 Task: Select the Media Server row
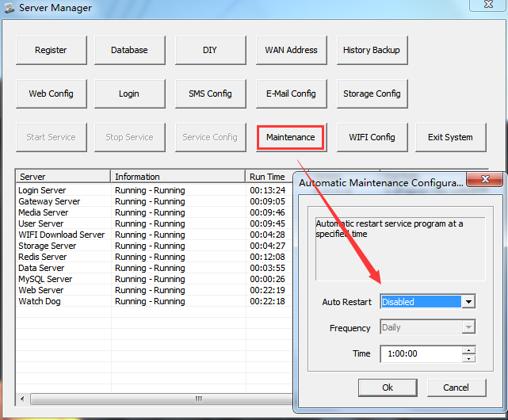(x=155, y=212)
